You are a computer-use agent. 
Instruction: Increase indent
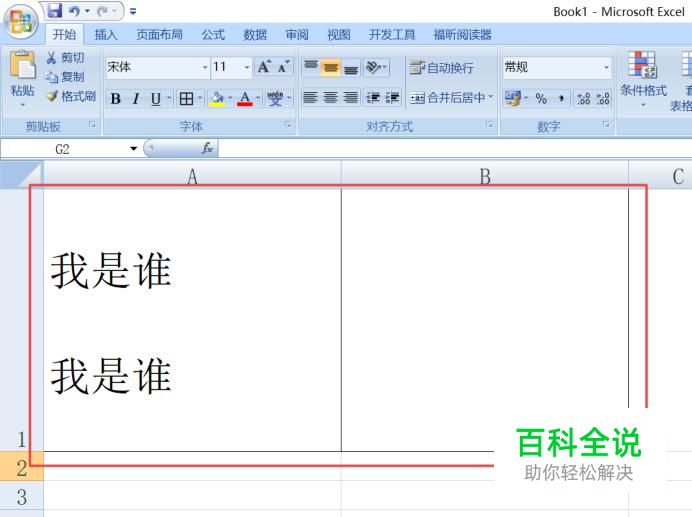[392, 98]
